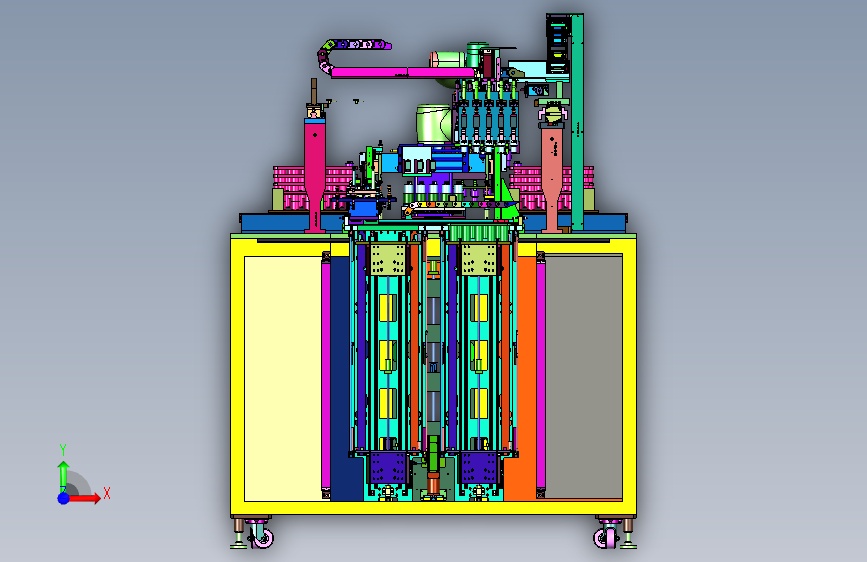
Task: Click the red X axis arrow of triad
Action: pos(85,498)
